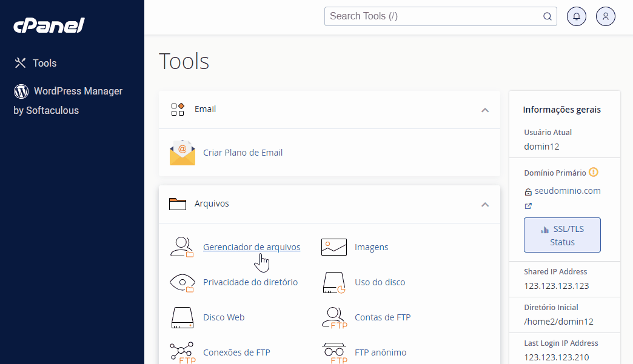633x364 pixels.
Task: Click the SSL/TLS Status button
Action: pyautogui.click(x=562, y=235)
